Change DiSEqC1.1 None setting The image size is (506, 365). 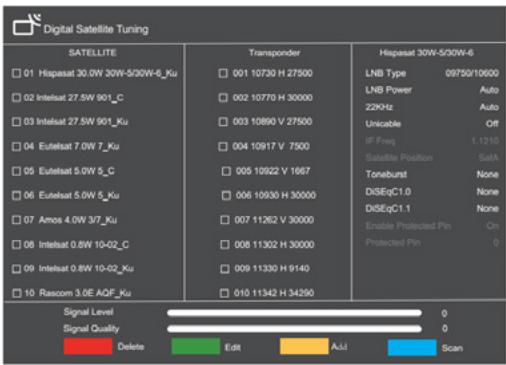[488, 209]
